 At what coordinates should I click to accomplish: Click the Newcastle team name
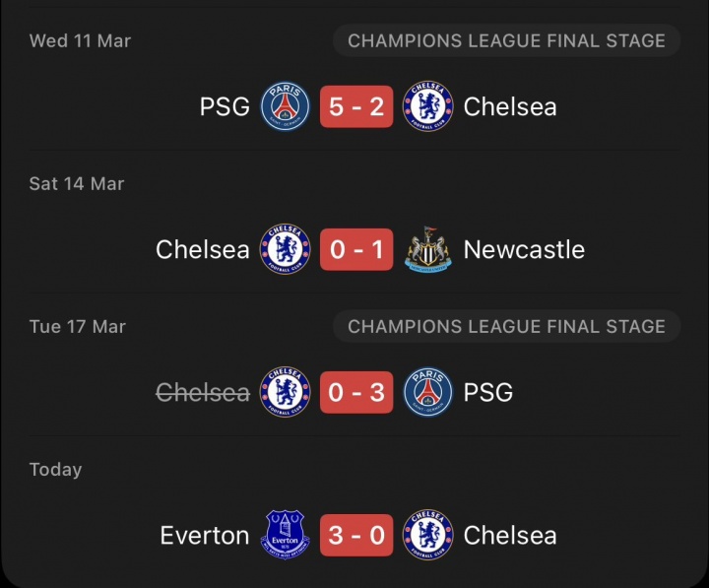pos(524,249)
